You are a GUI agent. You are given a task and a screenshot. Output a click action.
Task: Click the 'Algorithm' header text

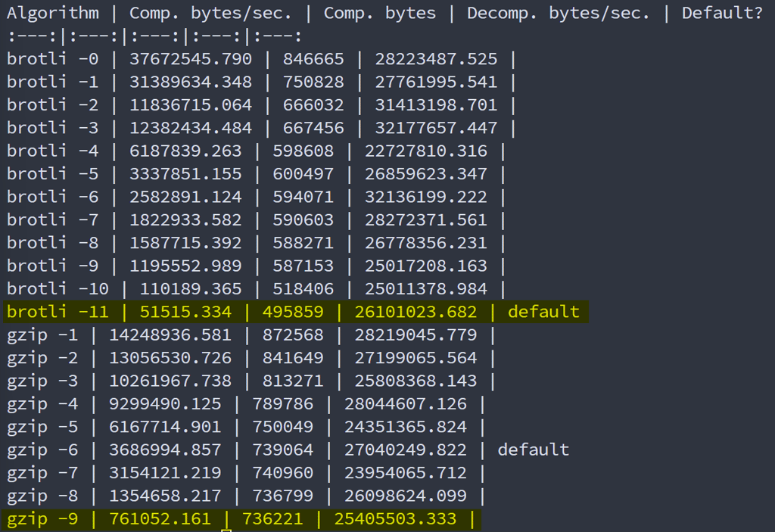pyautogui.click(x=53, y=14)
